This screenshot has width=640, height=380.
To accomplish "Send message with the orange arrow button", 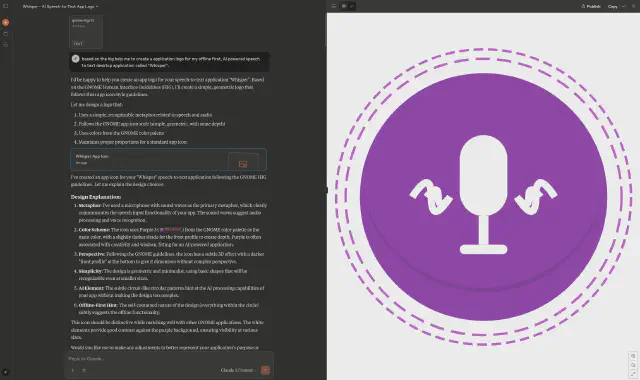I will (x=265, y=370).
